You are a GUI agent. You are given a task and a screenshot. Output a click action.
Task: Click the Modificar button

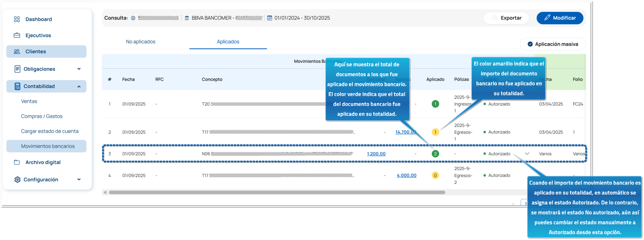[x=560, y=18]
